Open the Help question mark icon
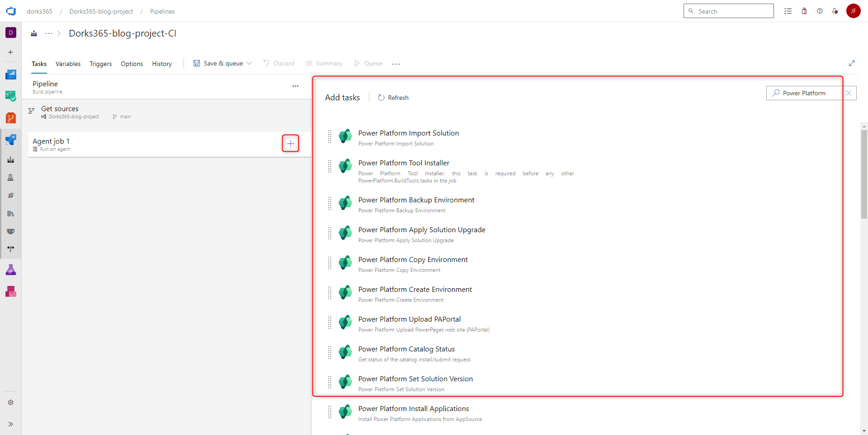This screenshot has width=868, height=435. 820,11
